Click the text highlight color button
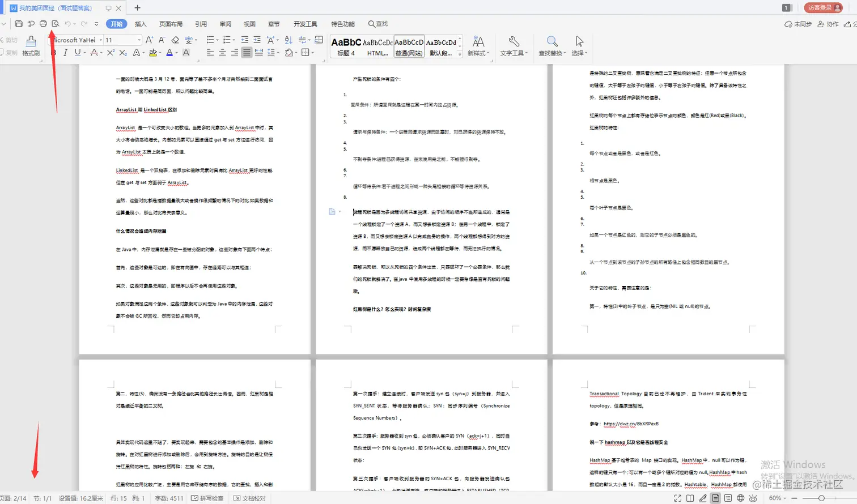Viewport: 857px width, 504px height. (x=152, y=53)
